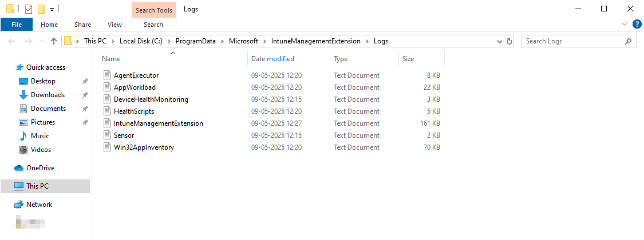This screenshot has width=644, height=240.
Task: Unpin Downloads using its pin icon
Action: (85, 95)
